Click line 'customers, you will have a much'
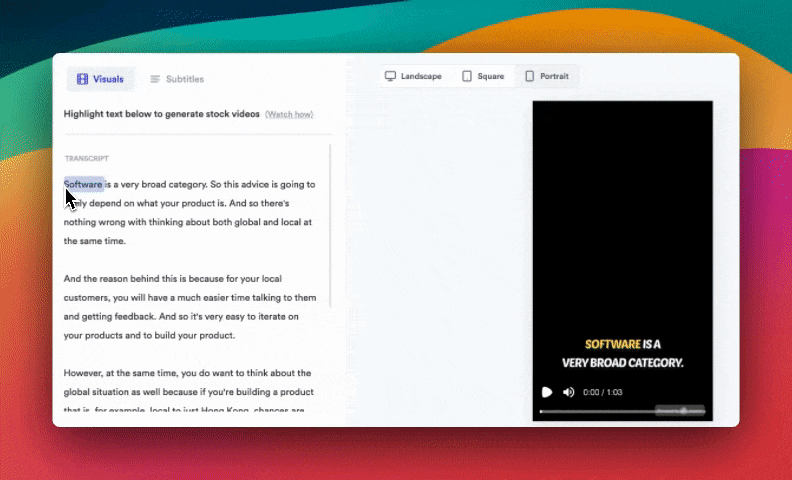 (190, 298)
